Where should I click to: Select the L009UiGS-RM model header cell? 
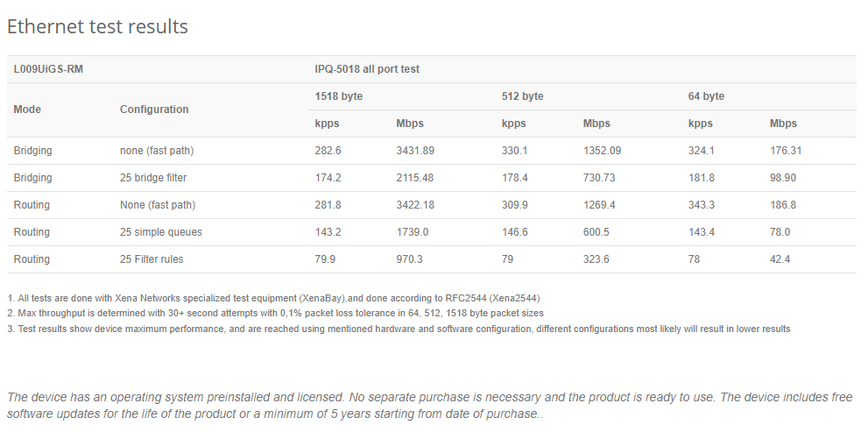pos(48,69)
